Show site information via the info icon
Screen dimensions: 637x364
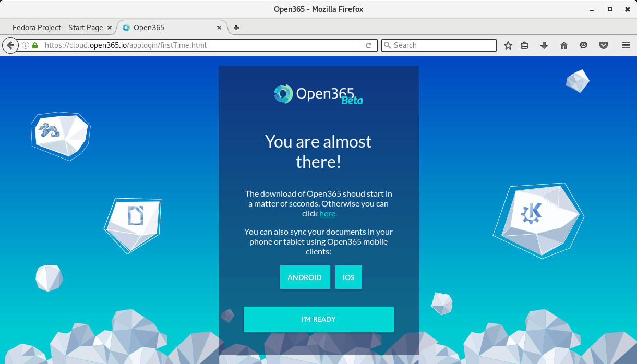click(x=25, y=45)
